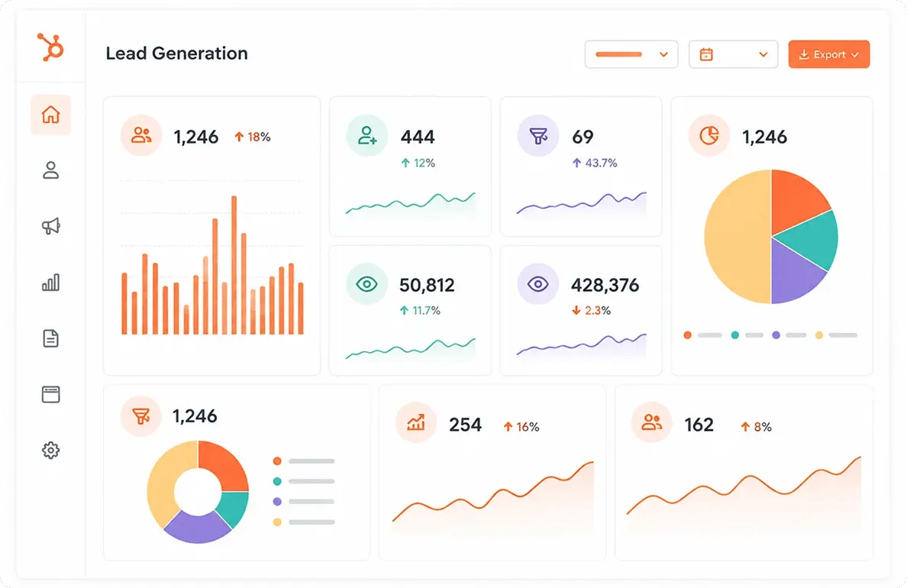Click the orange funnel icon above donut chart
This screenshot has width=907, height=588.
(141, 415)
